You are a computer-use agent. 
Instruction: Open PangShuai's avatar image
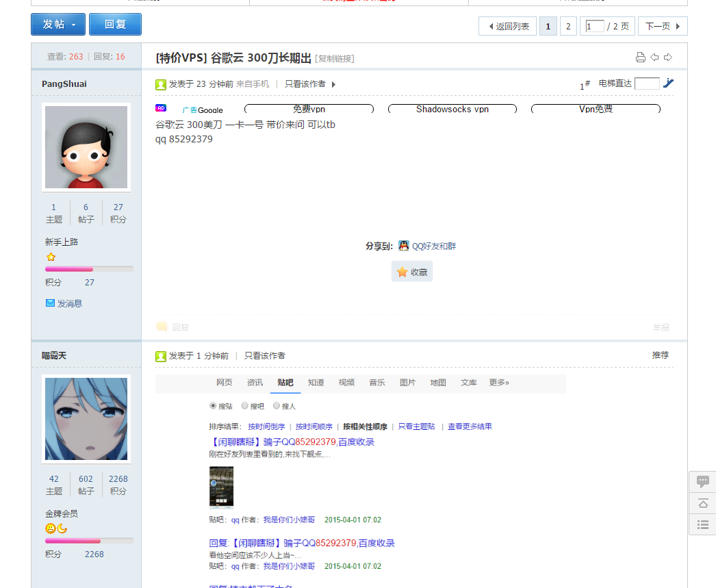click(x=86, y=147)
